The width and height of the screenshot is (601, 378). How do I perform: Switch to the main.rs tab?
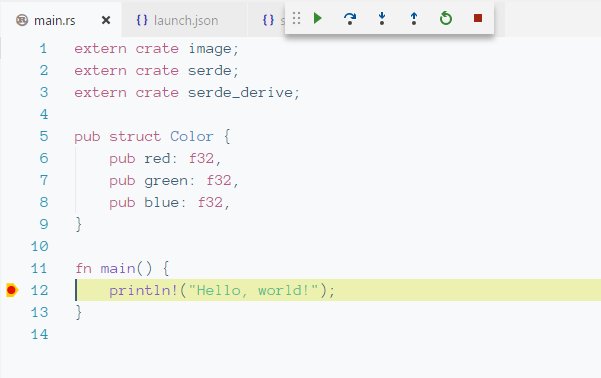(61, 20)
